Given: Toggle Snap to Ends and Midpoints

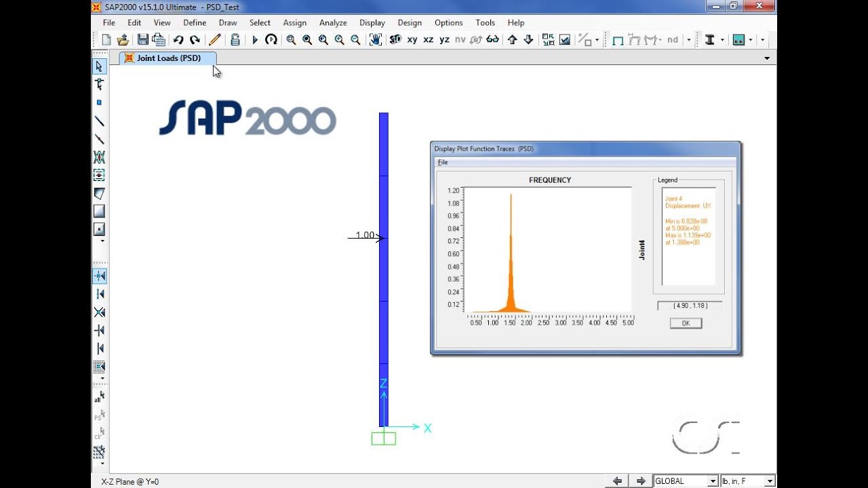Looking at the screenshot, I should pyautogui.click(x=99, y=293).
